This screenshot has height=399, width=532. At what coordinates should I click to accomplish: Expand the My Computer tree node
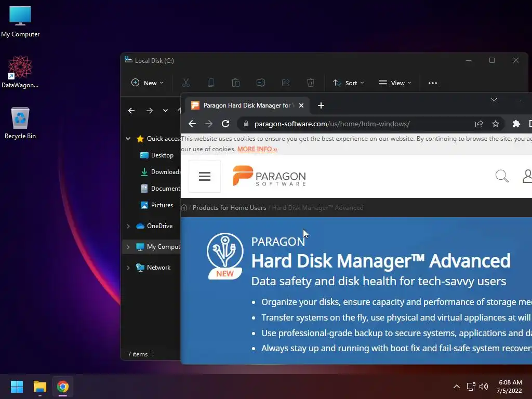tap(128, 247)
